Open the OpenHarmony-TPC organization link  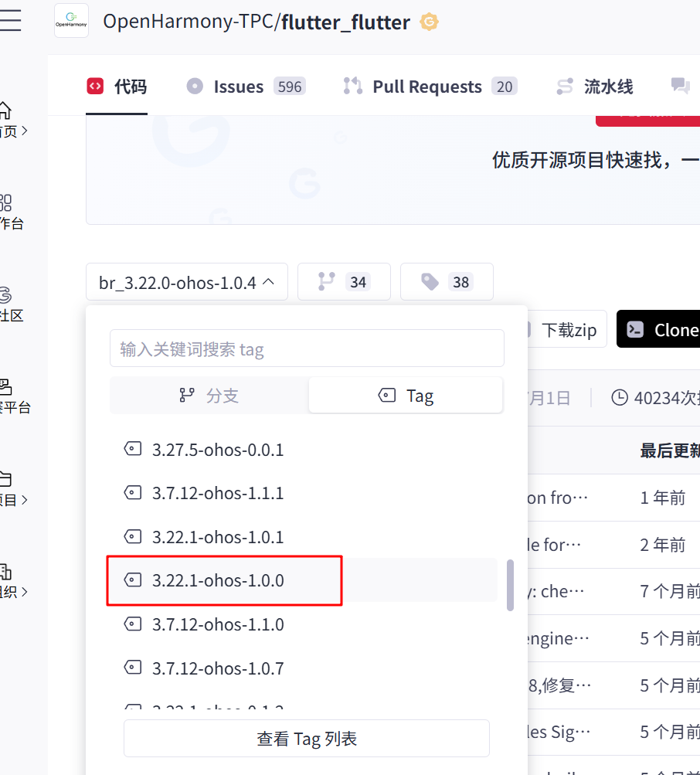coord(189,22)
